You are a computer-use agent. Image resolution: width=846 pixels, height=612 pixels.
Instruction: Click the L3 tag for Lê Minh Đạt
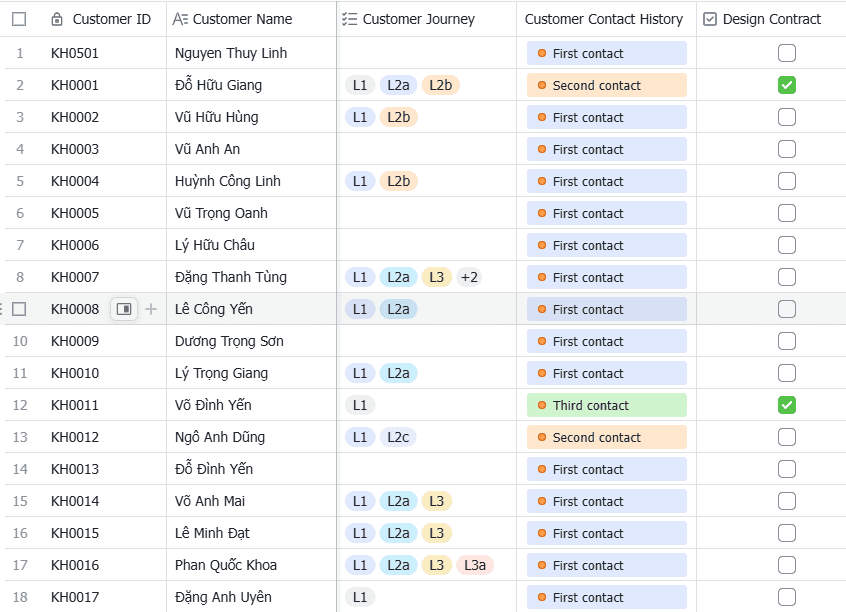pos(436,533)
